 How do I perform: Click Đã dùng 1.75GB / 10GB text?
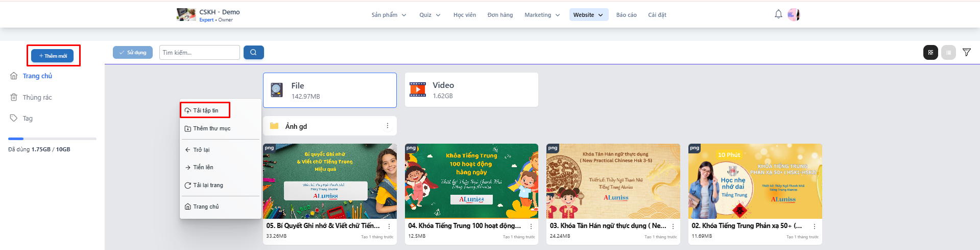(39, 149)
